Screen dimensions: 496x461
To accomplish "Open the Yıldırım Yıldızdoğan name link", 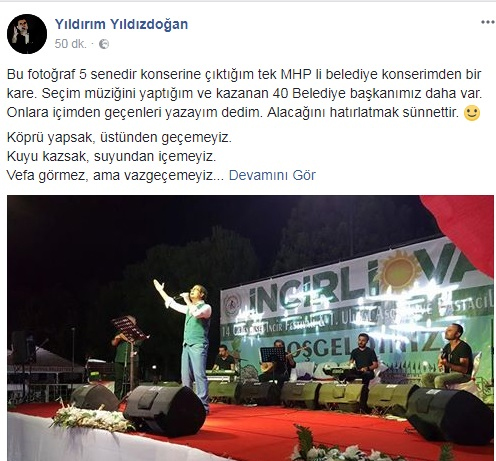I will (121, 24).
